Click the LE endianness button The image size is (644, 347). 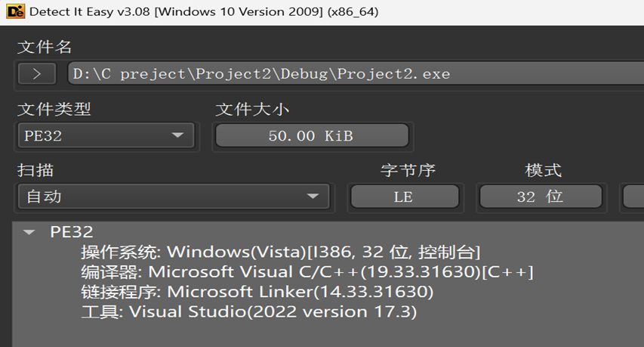tap(405, 197)
